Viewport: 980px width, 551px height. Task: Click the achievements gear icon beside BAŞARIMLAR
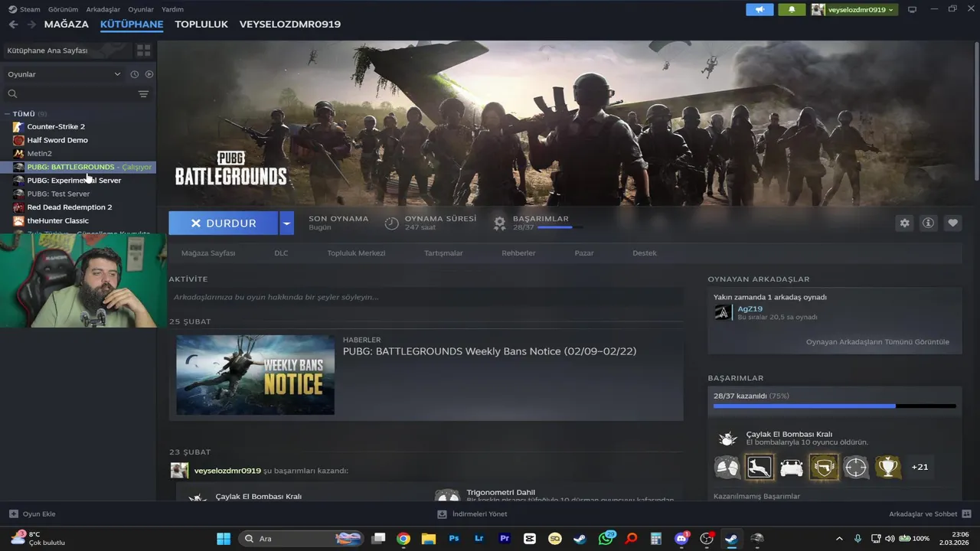tap(499, 223)
